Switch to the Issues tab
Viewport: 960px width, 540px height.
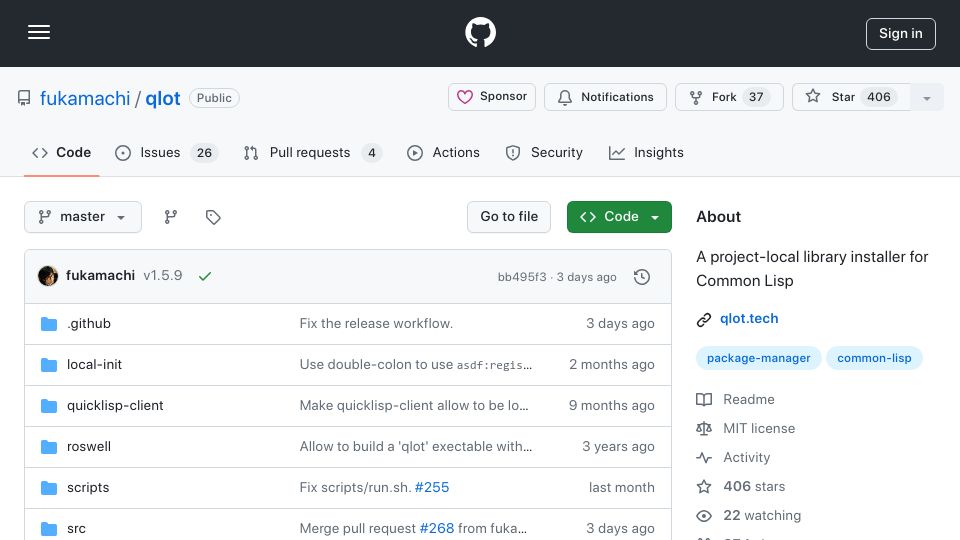click(x=166, y=152)
